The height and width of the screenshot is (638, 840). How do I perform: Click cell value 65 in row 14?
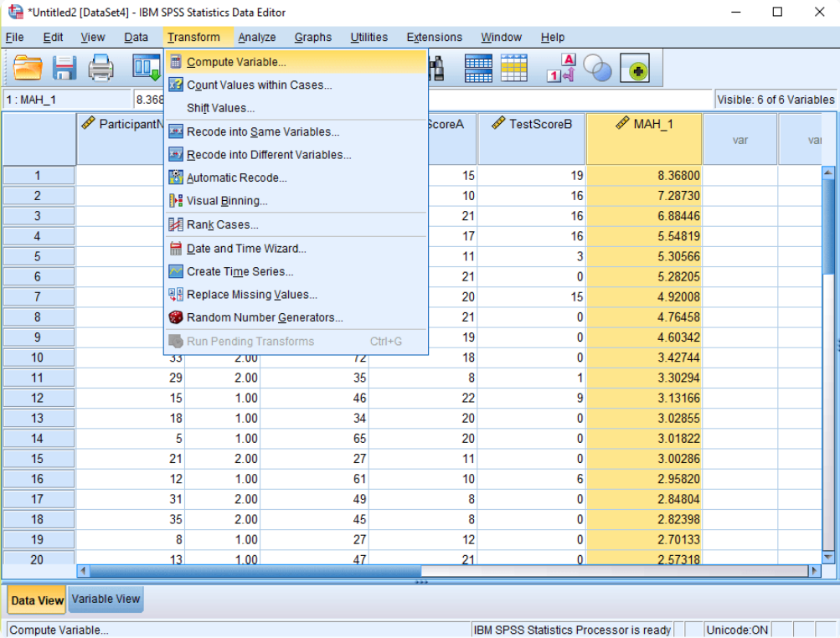(x=314, y=438)
